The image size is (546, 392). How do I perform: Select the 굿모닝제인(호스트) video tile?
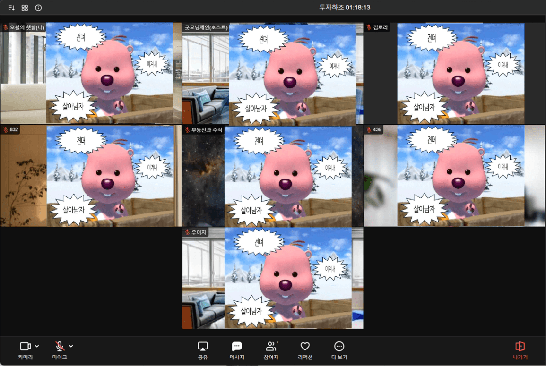273,74
